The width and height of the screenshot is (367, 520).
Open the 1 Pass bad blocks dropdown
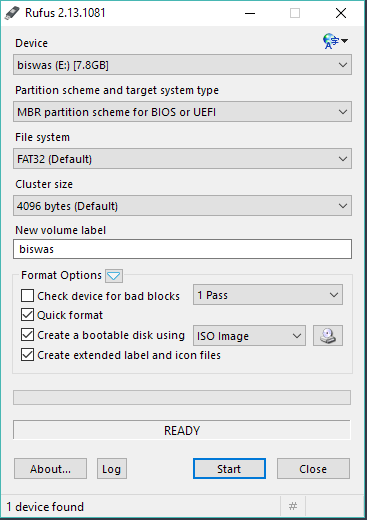[x=268, y=295]
